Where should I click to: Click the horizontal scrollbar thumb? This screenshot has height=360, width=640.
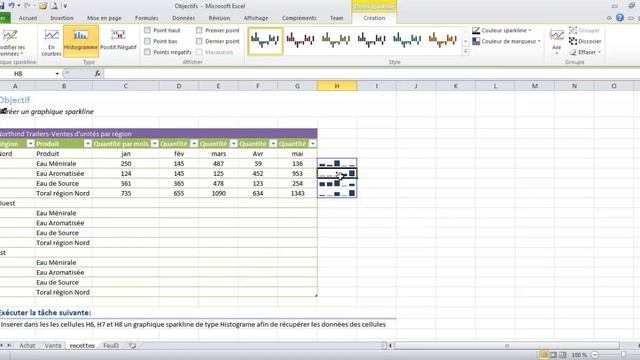click(507, 346)
